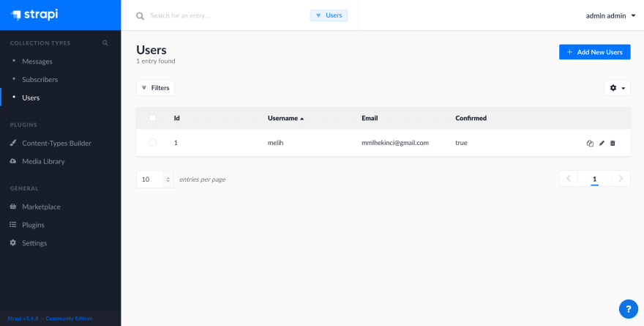Open Subscribers collection type
The width and height of the screenshot is (644, 326).
[x=40, y=79]
